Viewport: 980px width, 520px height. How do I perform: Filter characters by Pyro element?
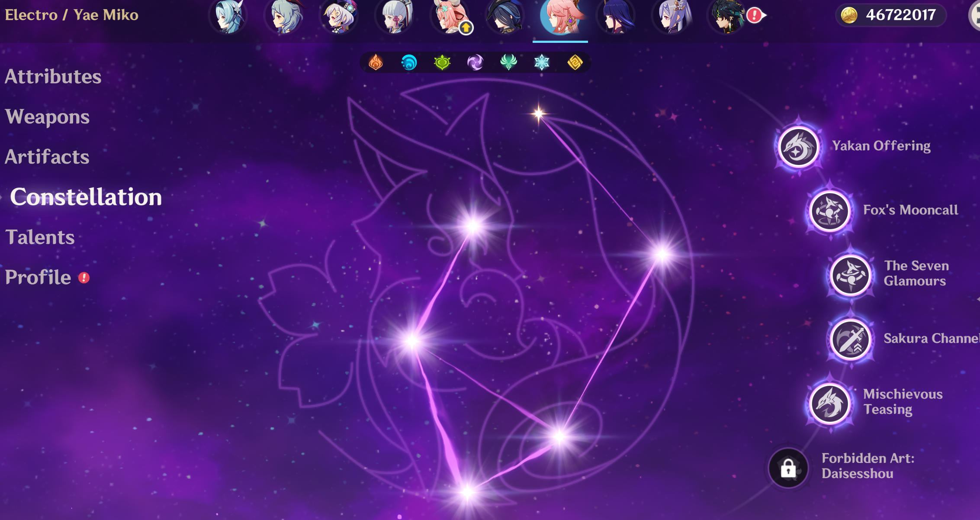[x=376, y=63]
